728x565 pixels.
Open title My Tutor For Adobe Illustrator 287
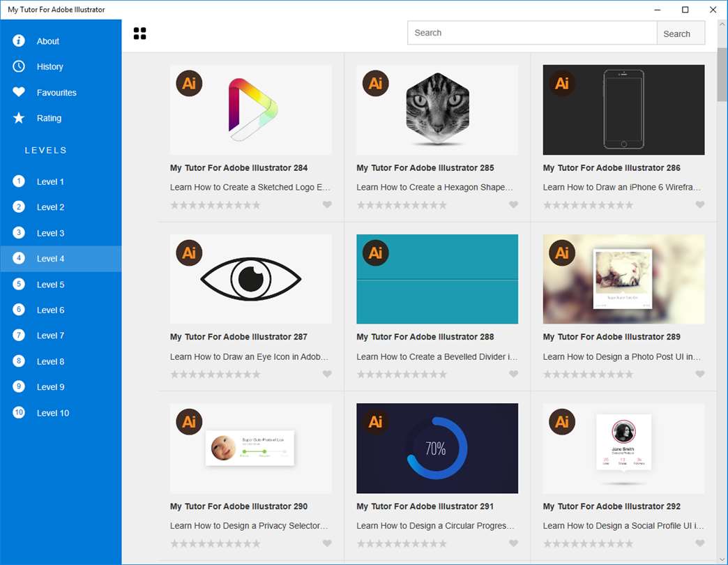coord(238,337)
